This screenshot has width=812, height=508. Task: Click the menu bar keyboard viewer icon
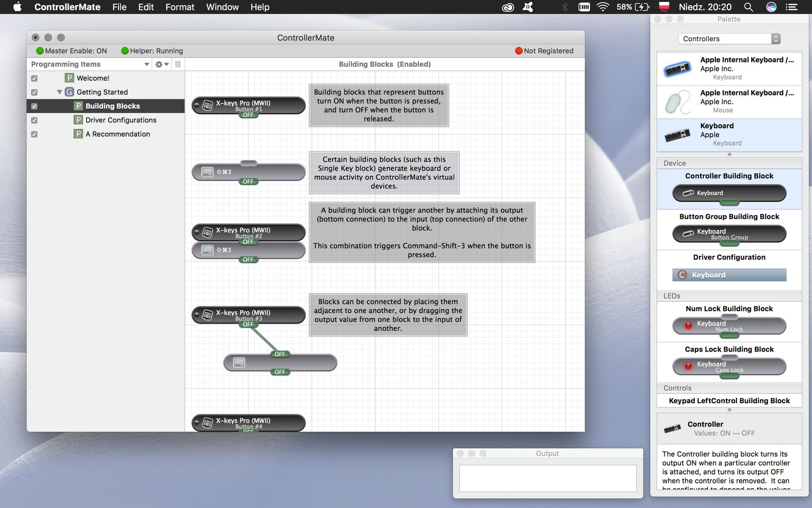(584, 7)
